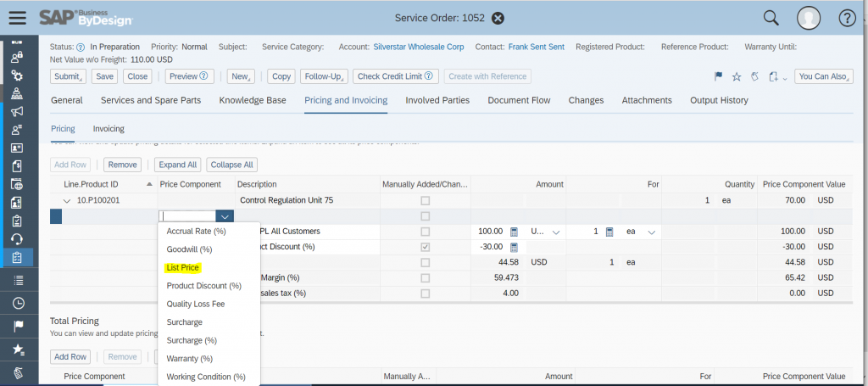This screenshot has width=868, height=386.
Task: Open Silverstar Wholesale Corp account link
Action: point(419,47)
